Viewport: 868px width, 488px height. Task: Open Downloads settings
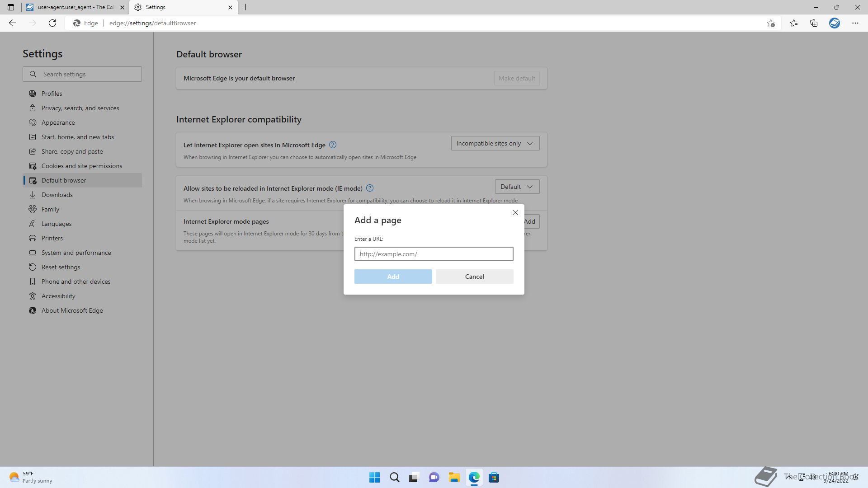[x=82, y=195]
